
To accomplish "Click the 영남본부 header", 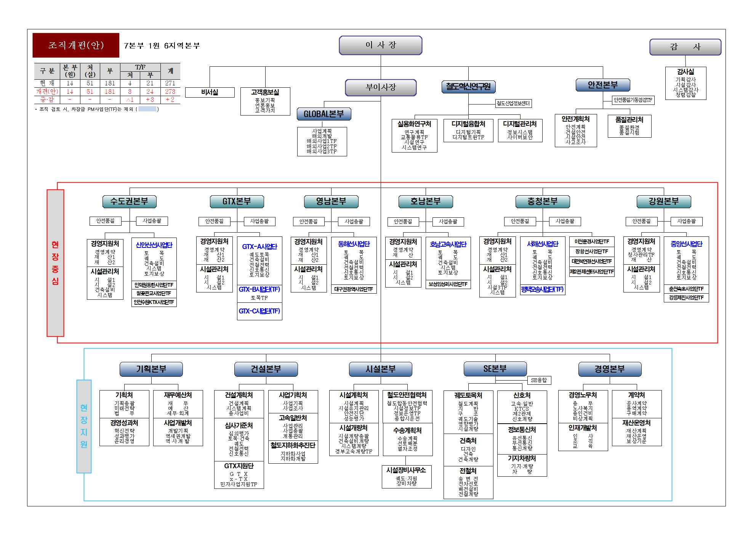I will click(331, 201).
